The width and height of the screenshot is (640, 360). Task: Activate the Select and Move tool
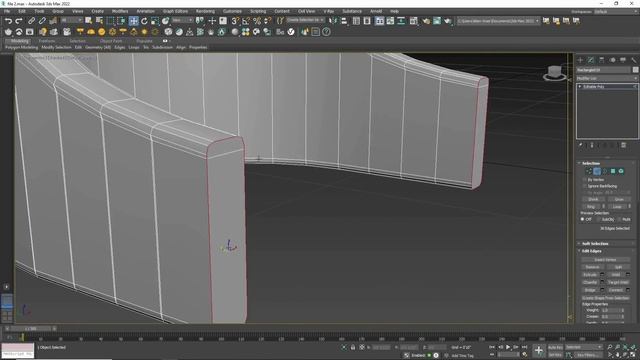[133, 21]
